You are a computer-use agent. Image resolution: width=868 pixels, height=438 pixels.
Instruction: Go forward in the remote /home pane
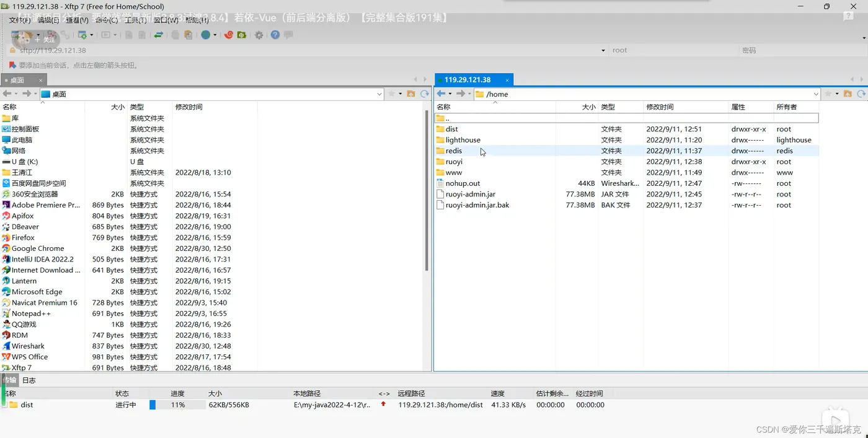click(460, 94)
